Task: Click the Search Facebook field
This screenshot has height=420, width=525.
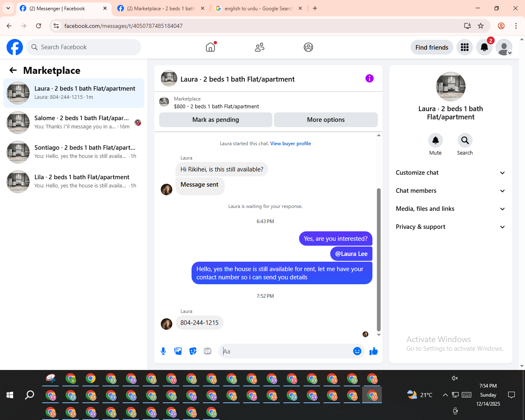Action: pyautogui.click(x=84, y=47)
